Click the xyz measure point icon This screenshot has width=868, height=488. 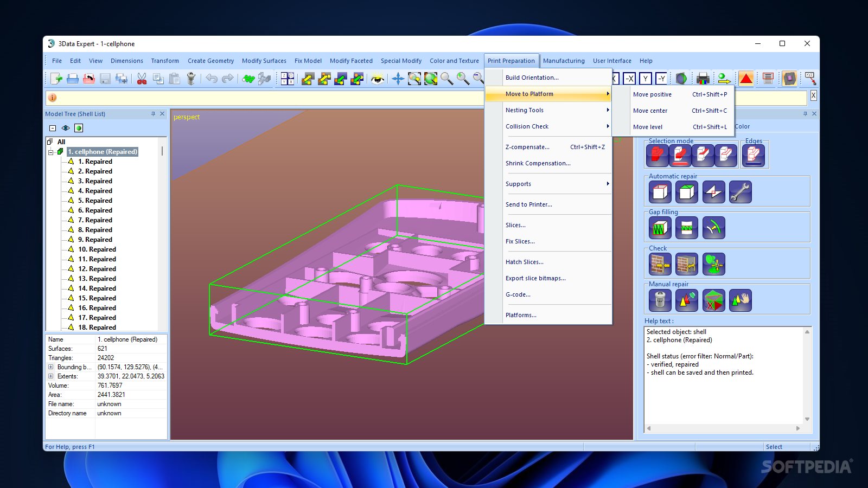tap(810, 79)
